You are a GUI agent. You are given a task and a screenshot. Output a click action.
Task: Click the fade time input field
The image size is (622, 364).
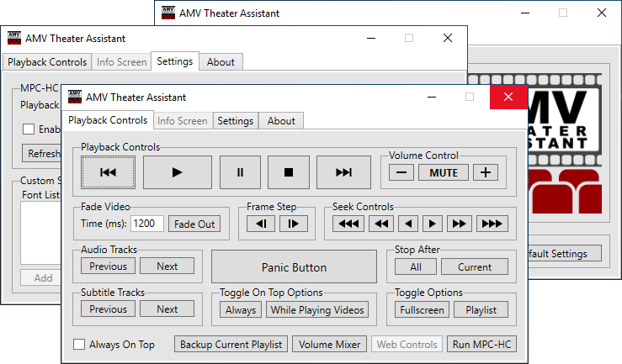point(147,224)
